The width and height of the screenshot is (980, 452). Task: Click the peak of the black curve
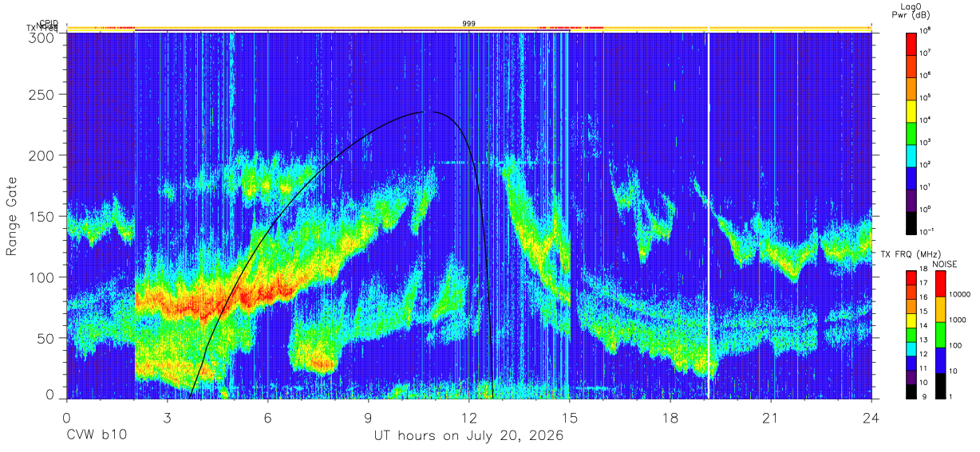pyautogui.click(x=429, y=112)
